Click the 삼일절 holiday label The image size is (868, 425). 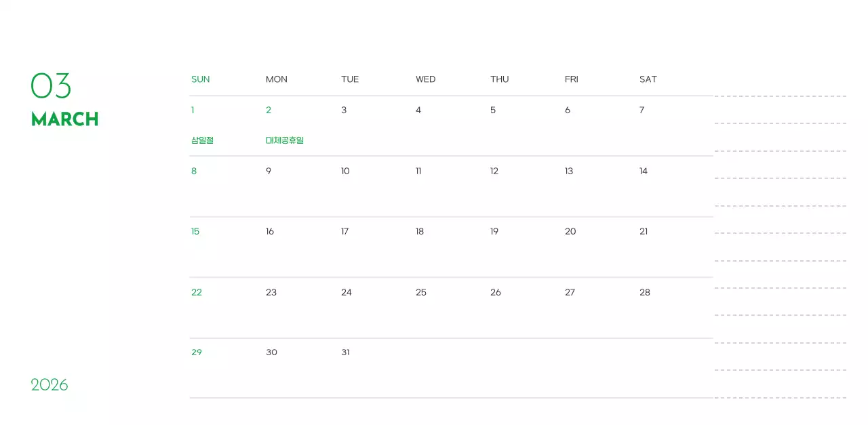click(x=202, y=140)
